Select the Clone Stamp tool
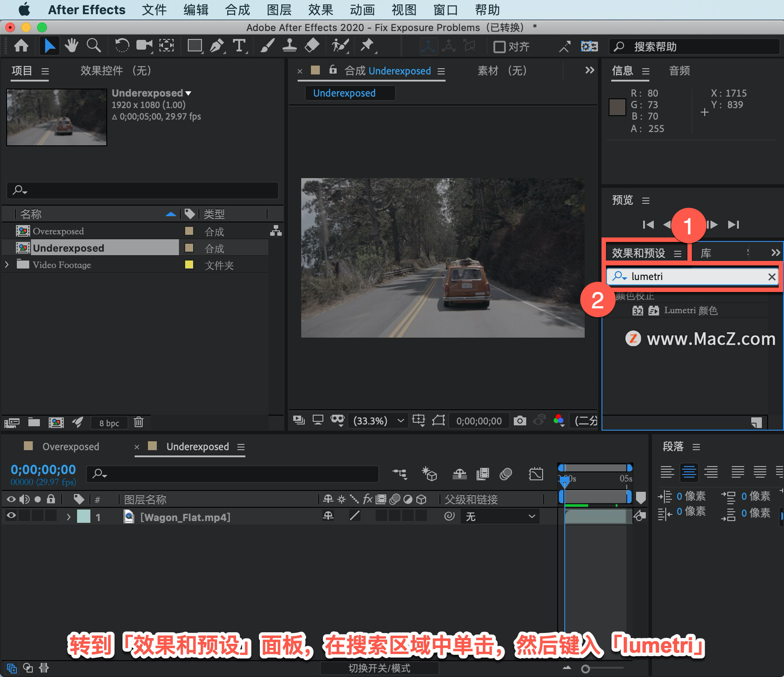 [290, 46]
